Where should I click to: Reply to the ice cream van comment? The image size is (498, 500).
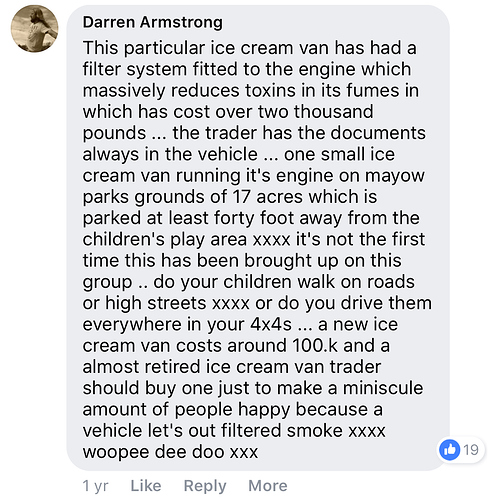click(x=205, y=486)
